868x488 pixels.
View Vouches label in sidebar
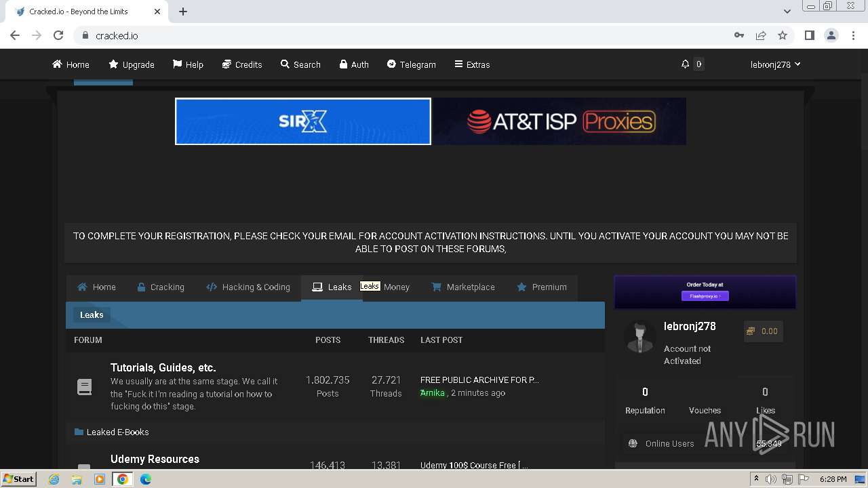point(705,411)
